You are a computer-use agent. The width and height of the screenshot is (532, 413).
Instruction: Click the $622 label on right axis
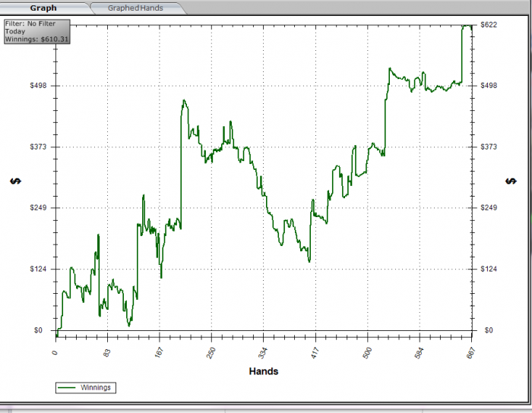[x=489, y=25]
